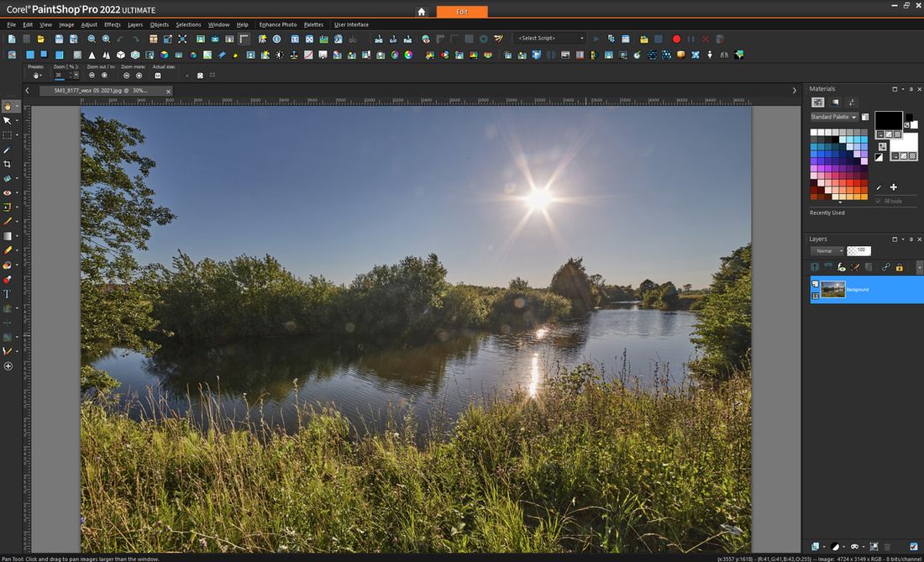Toggle the layer link icon
Viewport: 924px width, 562px height.
[885, 267]
